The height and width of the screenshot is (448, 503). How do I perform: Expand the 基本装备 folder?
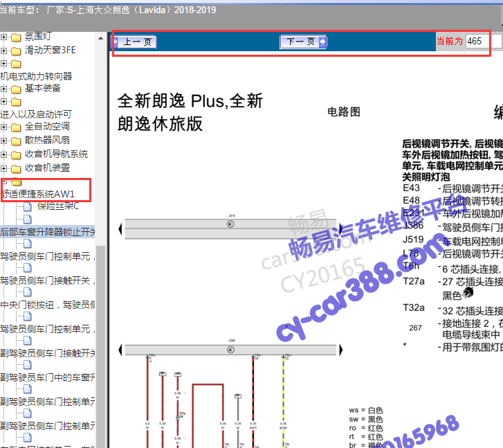pyautogui.click(x=3, y=89)
